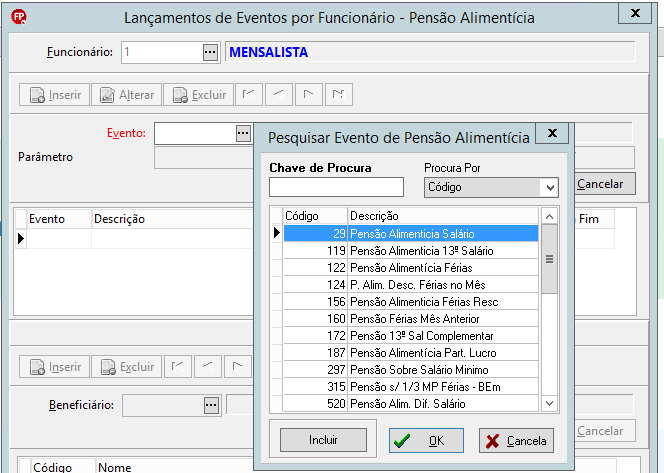Go to first record in lower navigation
Image resolution: width=664 pixels, height=473 pixels.
(177, 367)
